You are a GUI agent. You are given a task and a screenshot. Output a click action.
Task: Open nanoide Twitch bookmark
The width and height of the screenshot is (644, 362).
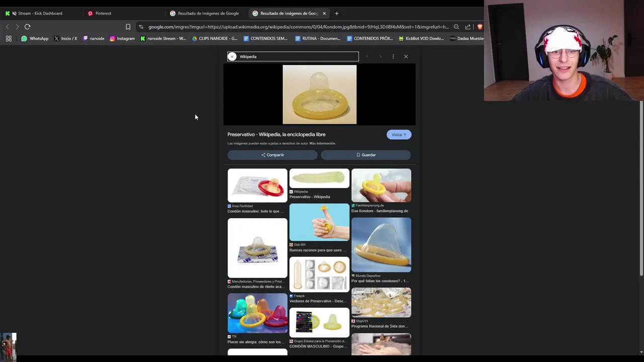point(94,38)
